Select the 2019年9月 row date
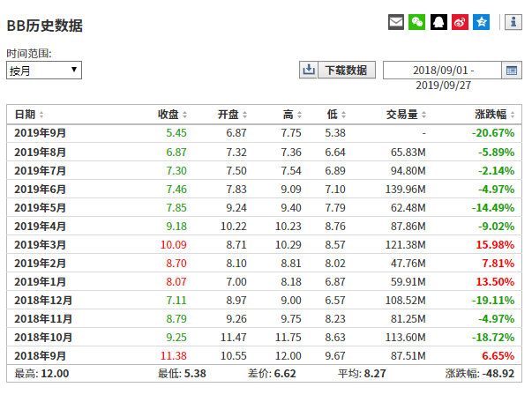This screenshot has height=402, width=532. pyautogui.click(x=40, y=133)
